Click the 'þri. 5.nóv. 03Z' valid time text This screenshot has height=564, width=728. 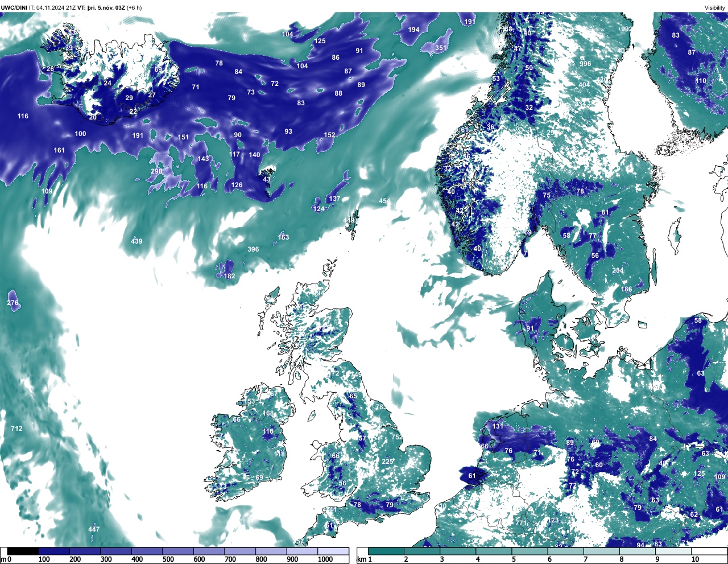[106, 7]
